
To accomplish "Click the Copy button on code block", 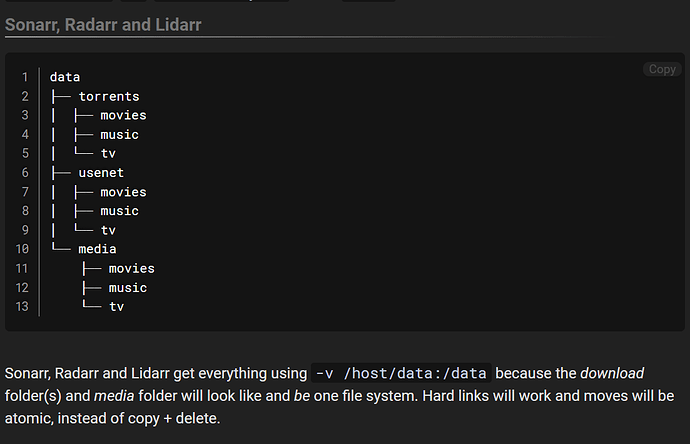I will [x=662, y=69].
